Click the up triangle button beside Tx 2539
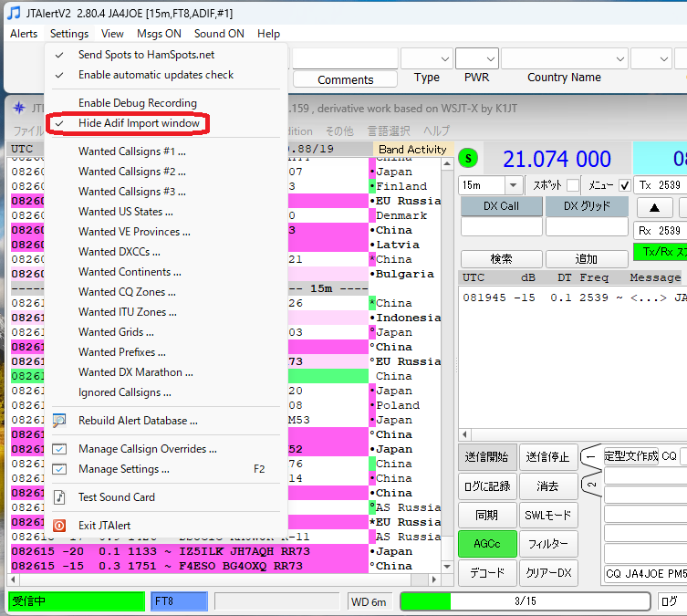The height and width of the screenshot is (616, 687). 654,208
